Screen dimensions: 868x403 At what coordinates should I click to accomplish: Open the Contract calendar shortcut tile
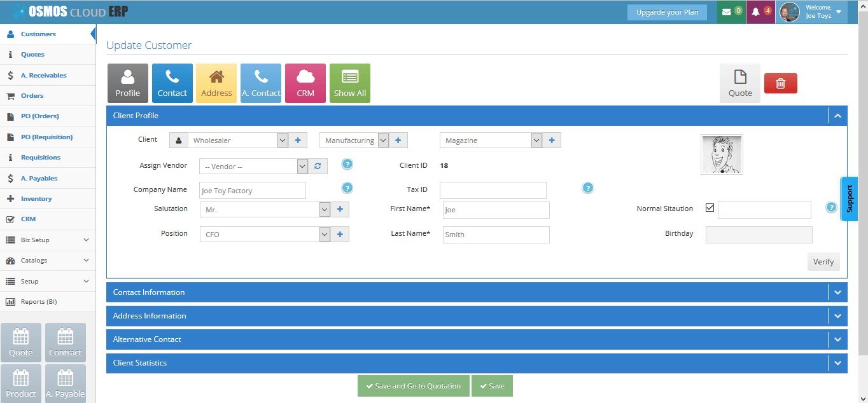[x=66, y=343]
